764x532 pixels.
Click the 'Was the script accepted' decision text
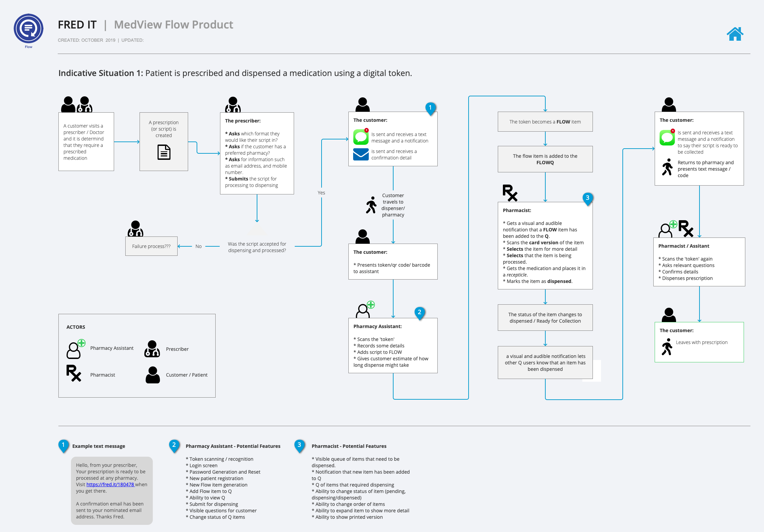[257, 247]
